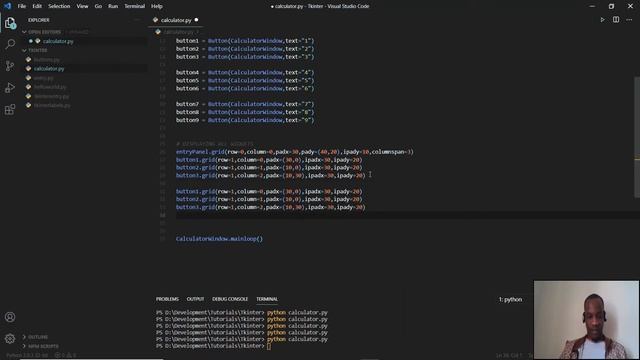Open the first file above calculator.py in TKINTER
Image resolution: width=640 pixels, height=360 pixels.
pos(47,60)
